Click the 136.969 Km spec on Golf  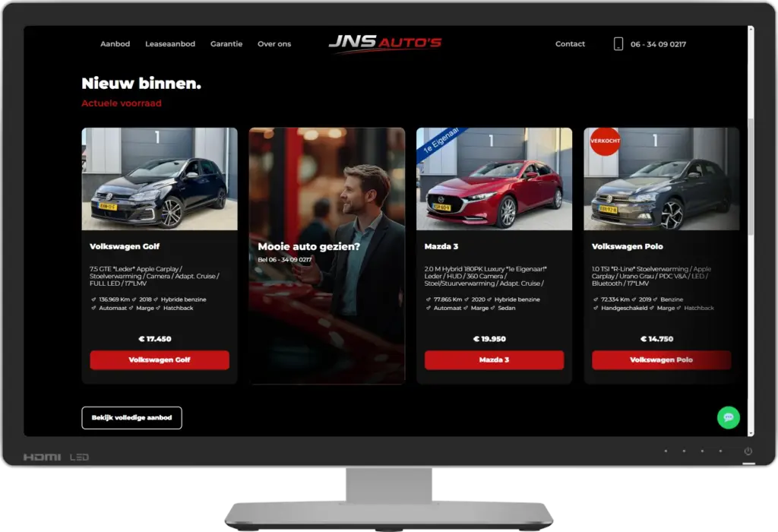(114, 299)
